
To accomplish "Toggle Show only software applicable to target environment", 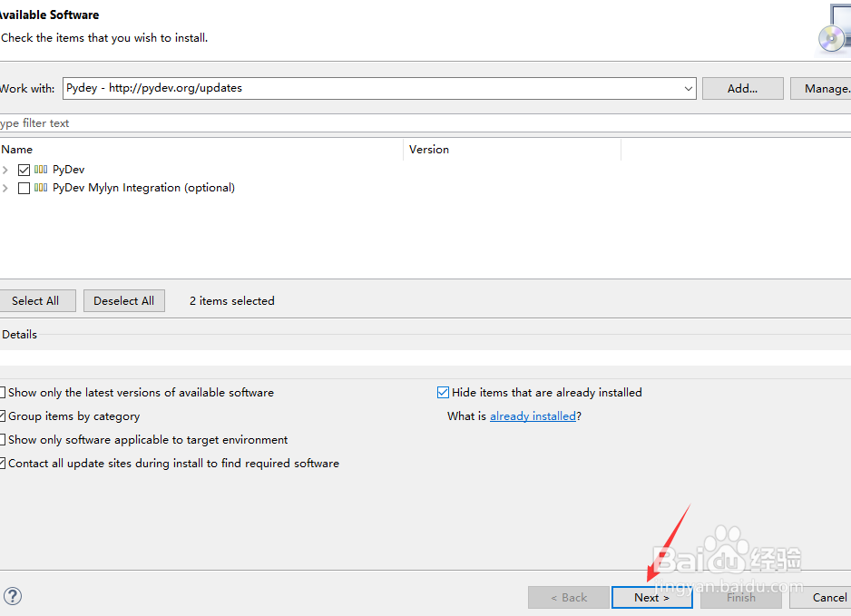I will [2, 440].
